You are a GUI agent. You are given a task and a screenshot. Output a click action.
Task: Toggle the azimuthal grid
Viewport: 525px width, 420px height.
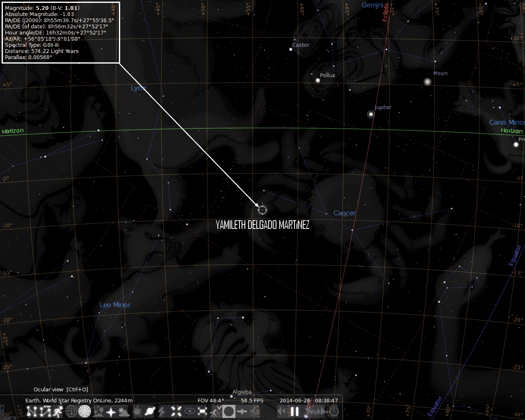click(84, 411)
